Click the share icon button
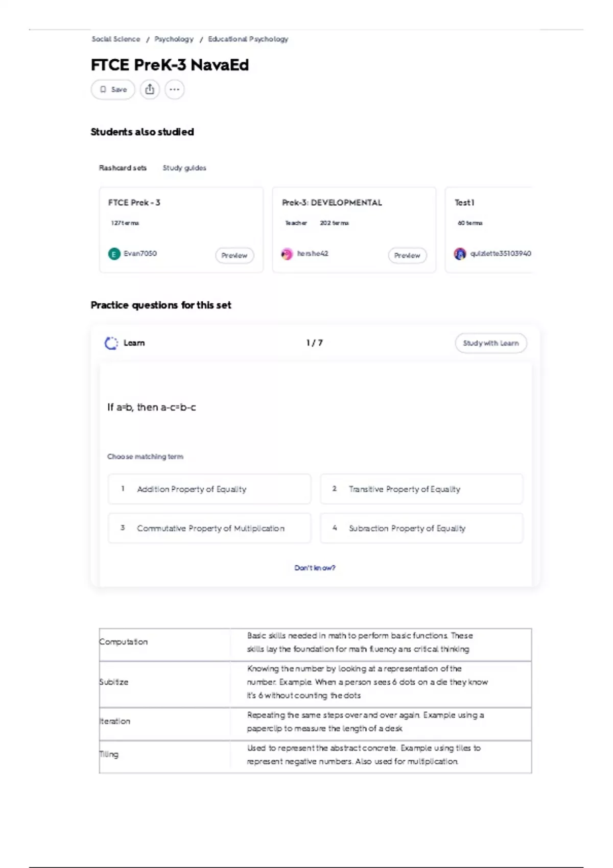The height and width of the screenshot is (868, 613). pos(150,89)
